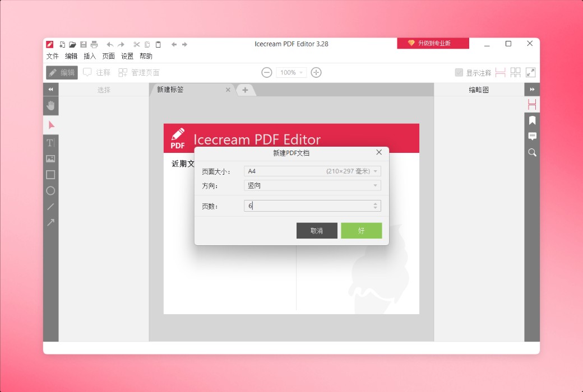Choose the Image insert tool
Image resolution: width=583 pixels, height=392 pixels.
point(50,158)
